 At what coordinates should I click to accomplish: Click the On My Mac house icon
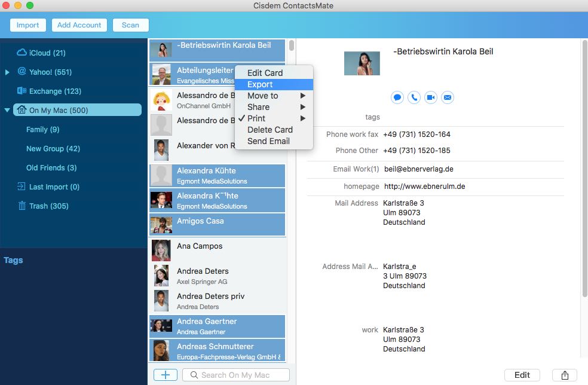[x=22, y=109]
